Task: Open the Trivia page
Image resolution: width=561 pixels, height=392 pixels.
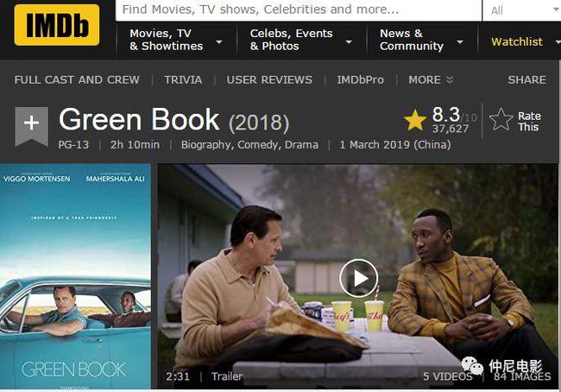Action: click(183, 79)
